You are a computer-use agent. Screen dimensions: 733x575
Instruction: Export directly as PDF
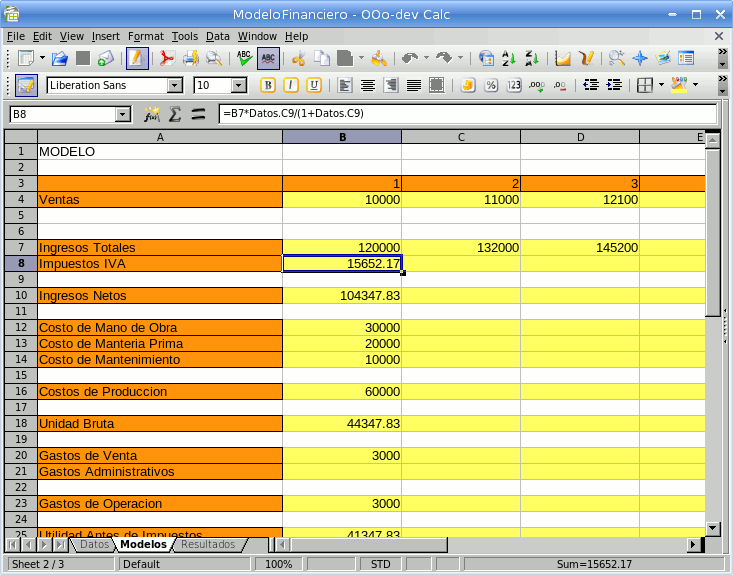point(167,58)
